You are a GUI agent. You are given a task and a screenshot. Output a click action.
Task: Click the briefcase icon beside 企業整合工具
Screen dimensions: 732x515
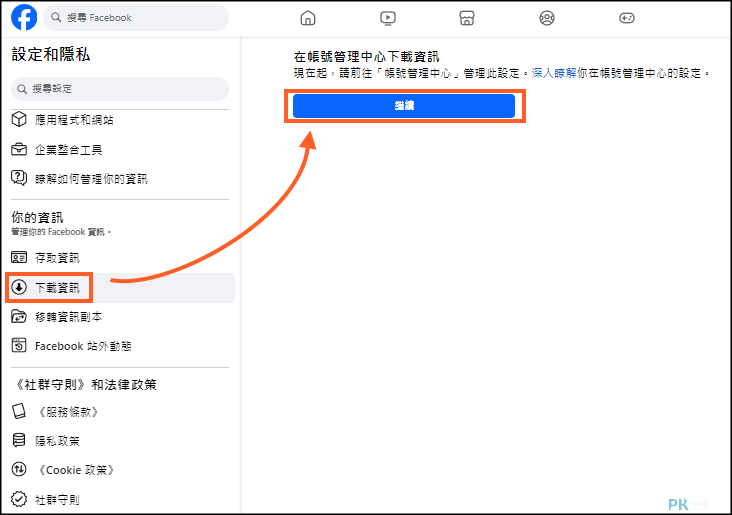[19, 149]
